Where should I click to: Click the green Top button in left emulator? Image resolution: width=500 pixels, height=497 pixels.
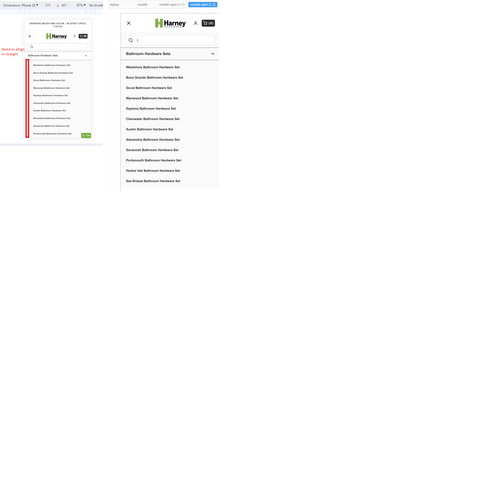[86, 135]
